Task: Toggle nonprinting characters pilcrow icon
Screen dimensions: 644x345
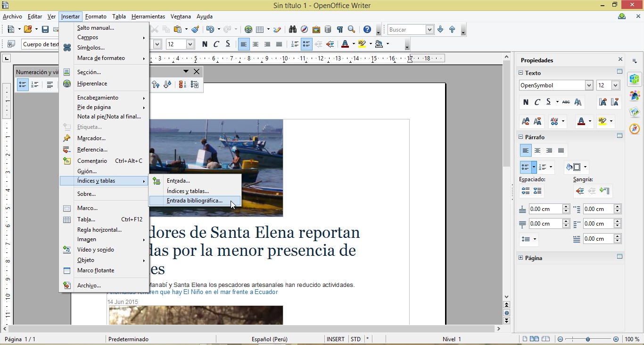Action: click(x=339, y=29)
